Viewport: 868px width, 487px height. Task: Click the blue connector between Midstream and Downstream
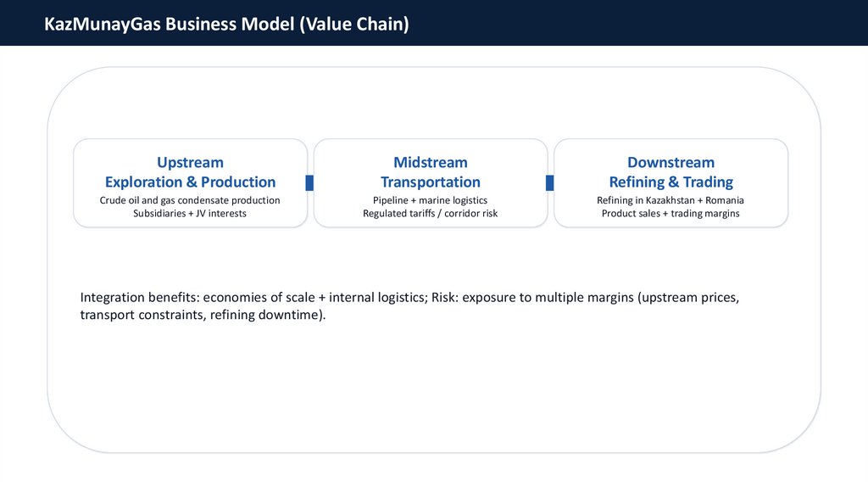(549, 182)
